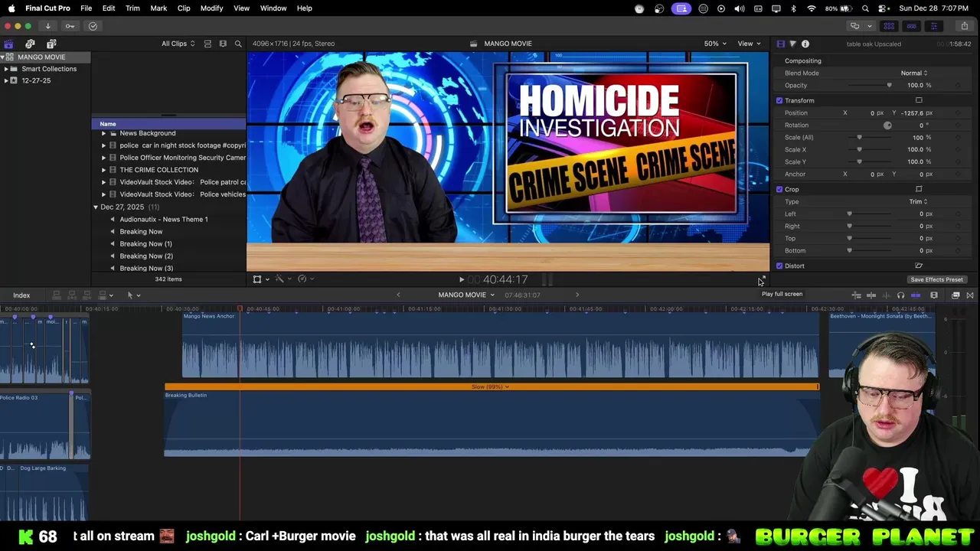The height and width of the screenshot is (551, 980).
Task: Open the All Clips filter popup
Action: pos(178,44)
